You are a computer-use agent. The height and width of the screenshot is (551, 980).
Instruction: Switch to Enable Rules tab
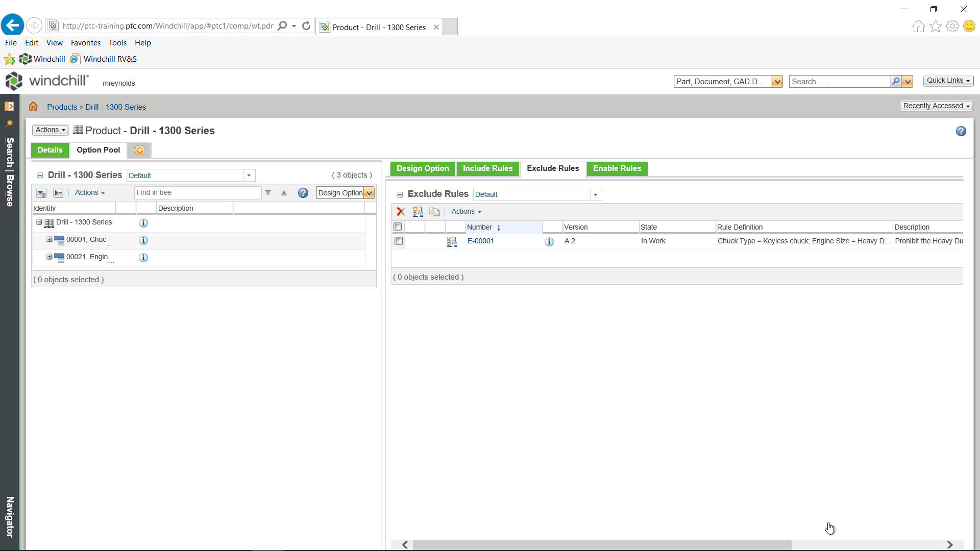click(x=617, y=168)
